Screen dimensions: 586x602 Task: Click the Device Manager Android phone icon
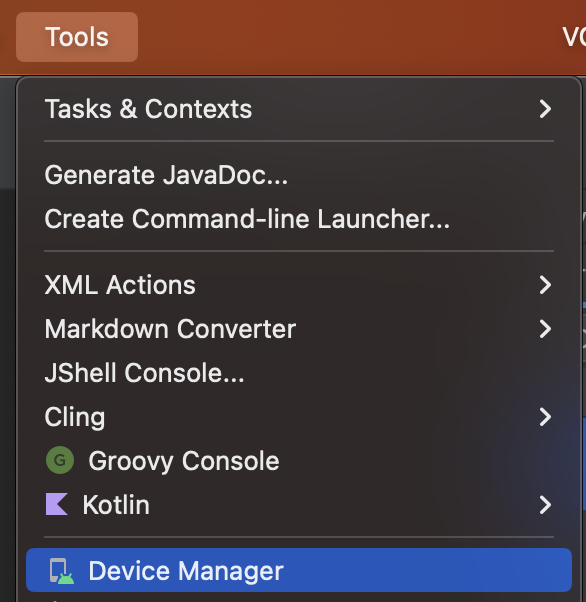tap(61, 571)
